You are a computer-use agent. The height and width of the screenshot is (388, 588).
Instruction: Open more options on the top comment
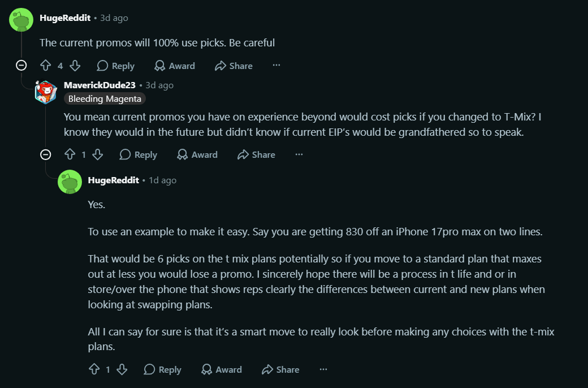[276, 65]
